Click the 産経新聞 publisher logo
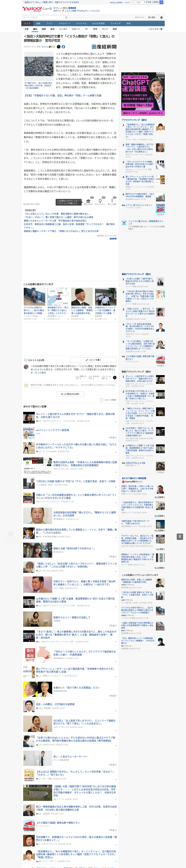Viewport: 186px width, 868px height. click(104, 47)
